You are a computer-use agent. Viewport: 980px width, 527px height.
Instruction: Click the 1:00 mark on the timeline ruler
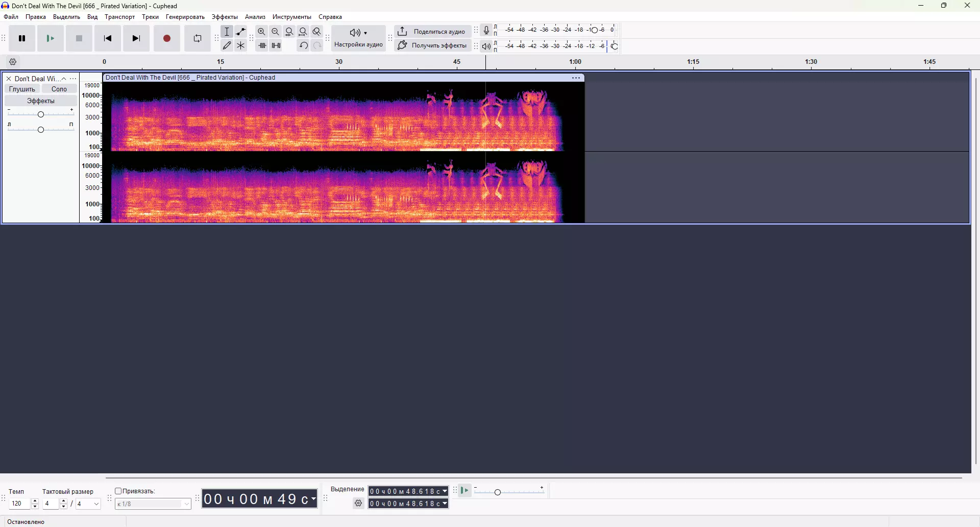[x=575, y=62]
